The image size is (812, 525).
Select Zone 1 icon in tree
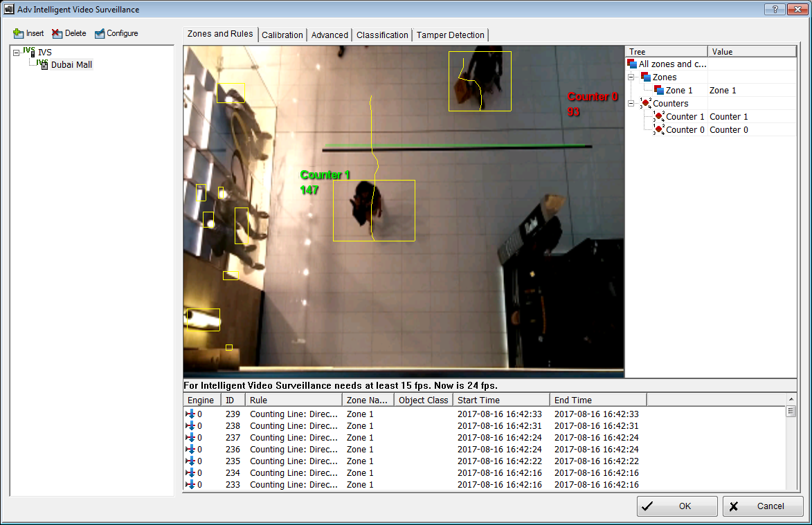(x=658, y=91)
